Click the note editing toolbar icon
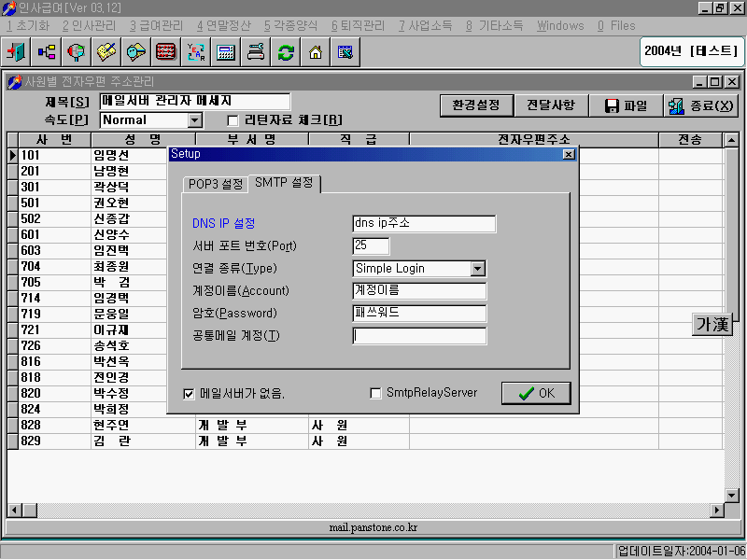Screen dimensions: 747x560 106,52
